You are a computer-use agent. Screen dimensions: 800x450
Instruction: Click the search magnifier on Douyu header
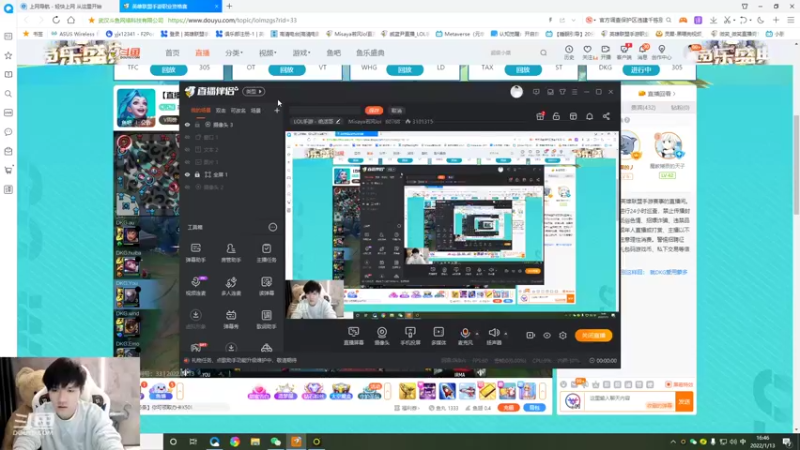[x=543, y=53]
